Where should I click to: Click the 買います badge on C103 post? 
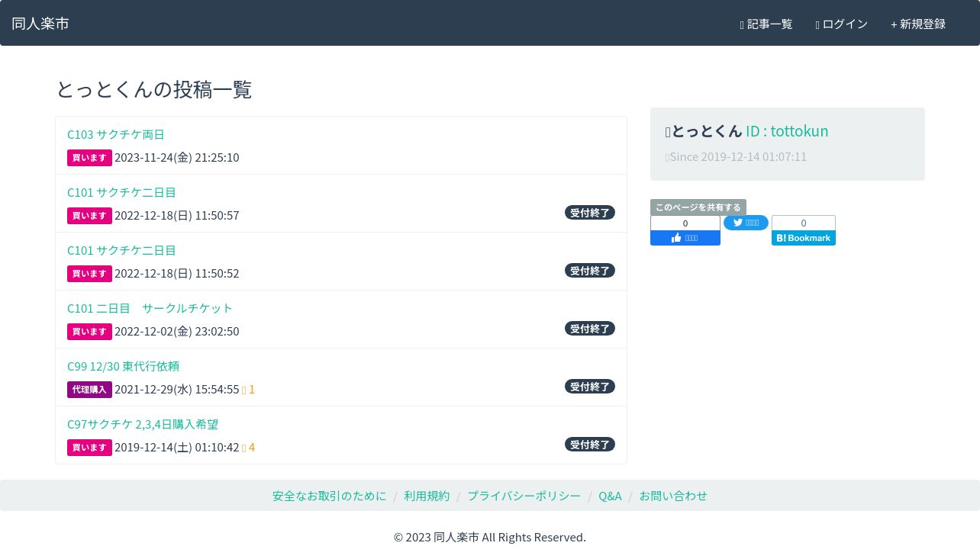pos(89,158)
